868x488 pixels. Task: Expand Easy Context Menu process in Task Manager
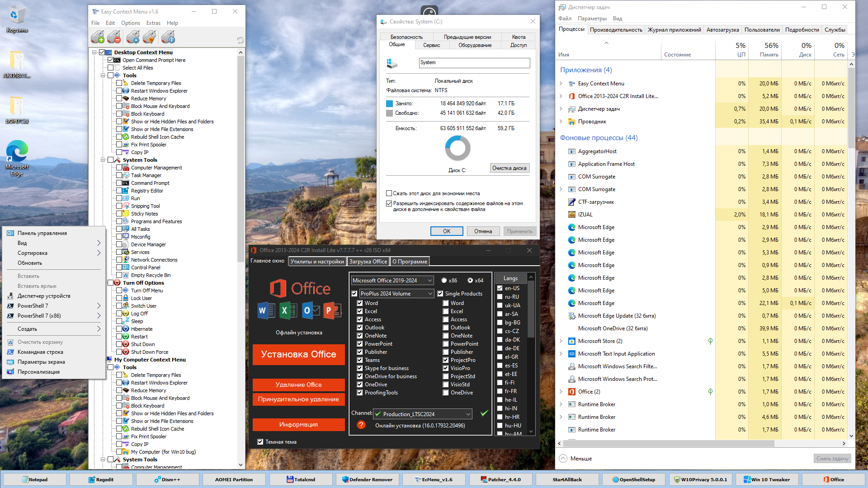click(x=561, y=84)
